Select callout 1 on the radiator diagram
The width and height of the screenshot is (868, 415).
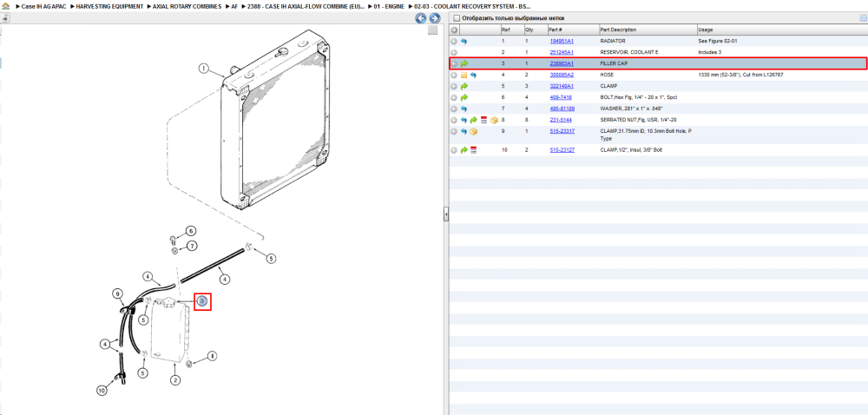204,69
